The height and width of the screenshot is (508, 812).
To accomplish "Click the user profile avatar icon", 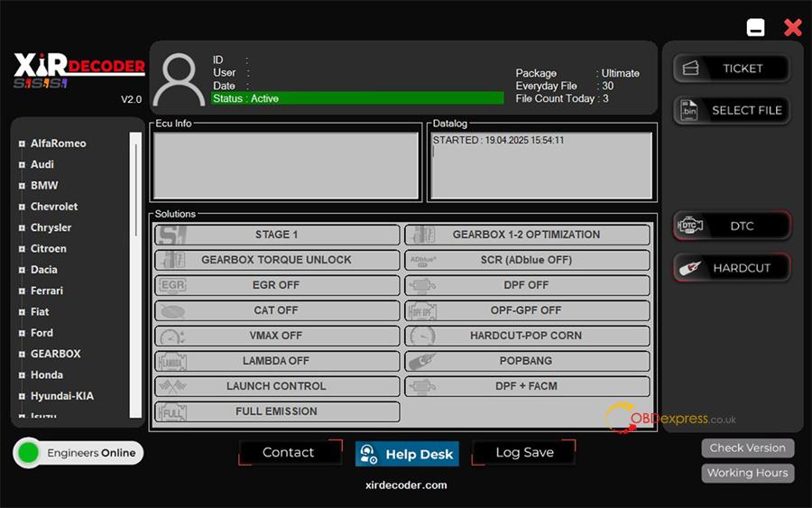I will pos(180,79).
